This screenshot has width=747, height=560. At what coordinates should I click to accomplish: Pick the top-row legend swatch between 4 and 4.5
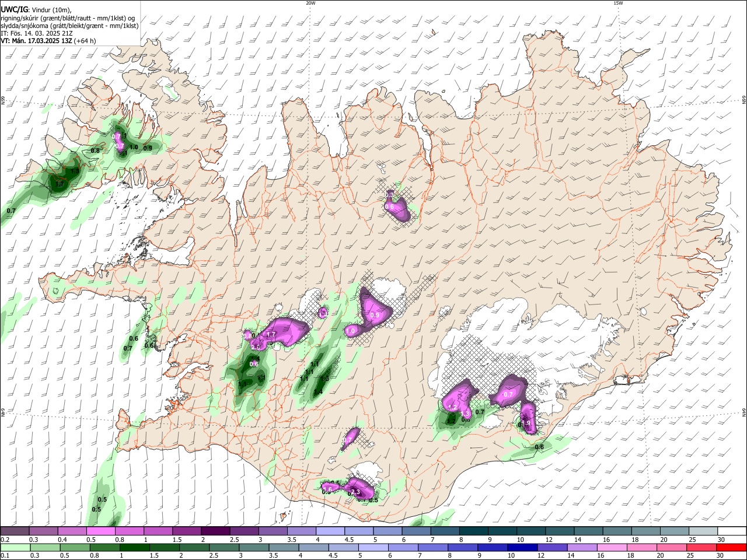331,531
